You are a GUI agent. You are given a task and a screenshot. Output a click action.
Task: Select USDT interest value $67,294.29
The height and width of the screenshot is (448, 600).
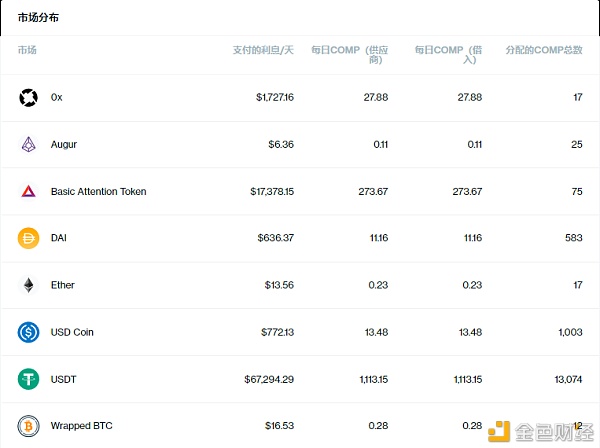(x=269, y=379)
